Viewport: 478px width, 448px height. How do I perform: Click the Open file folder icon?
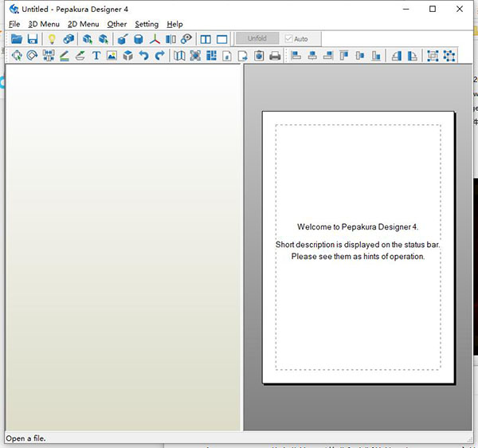tap(17, 39)
